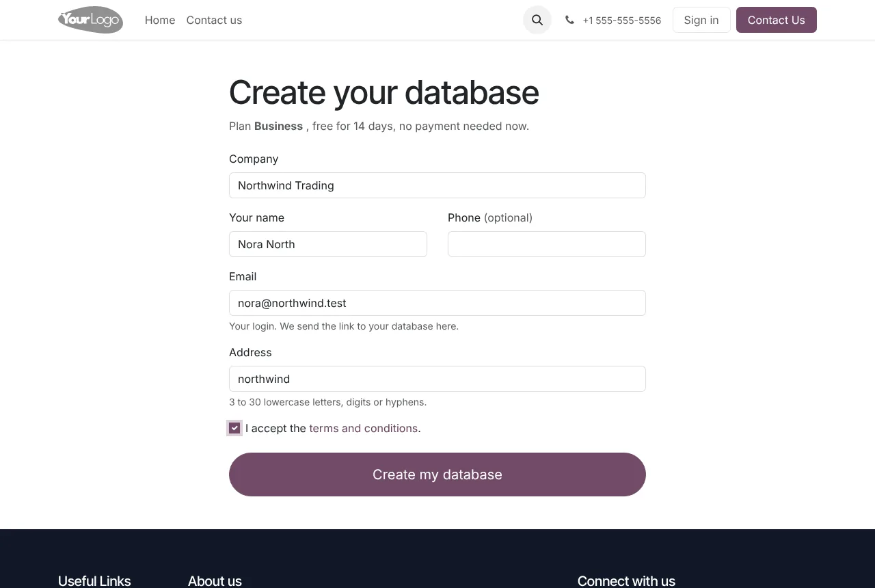This screenshot has height=588, width=875.
Task: Open the Contact us menu item
Action: 214,20
